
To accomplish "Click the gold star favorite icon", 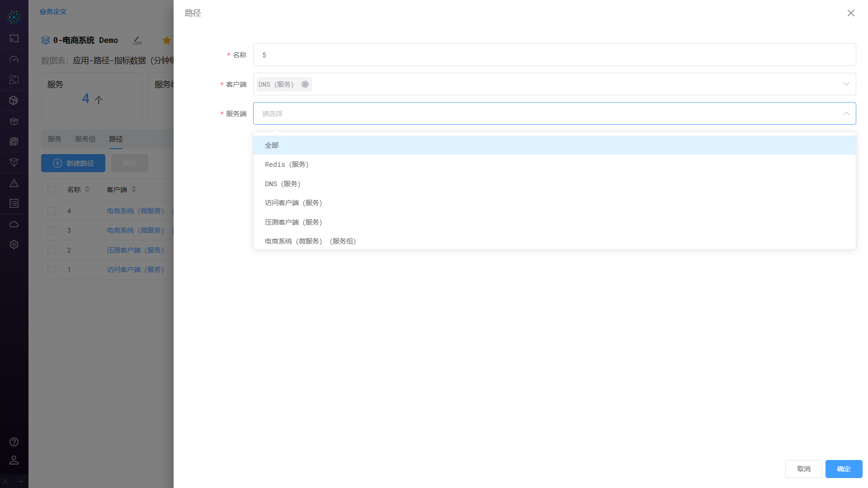I will (x=166, y=40).
